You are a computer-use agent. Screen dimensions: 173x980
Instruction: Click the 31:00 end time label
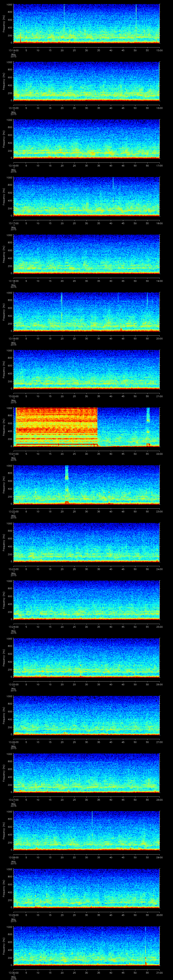click(x=160, y=973)
